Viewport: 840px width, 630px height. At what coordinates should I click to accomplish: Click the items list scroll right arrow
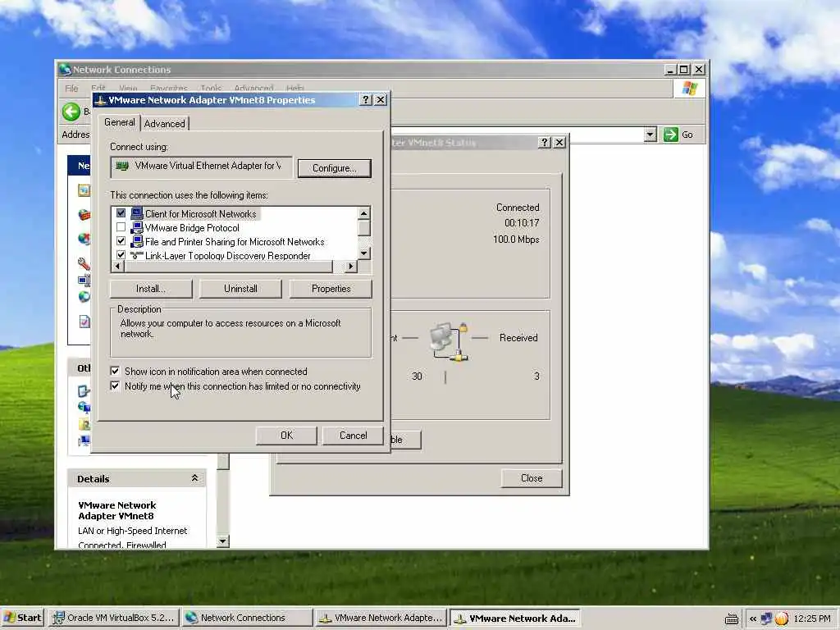(x=350, y=267)
